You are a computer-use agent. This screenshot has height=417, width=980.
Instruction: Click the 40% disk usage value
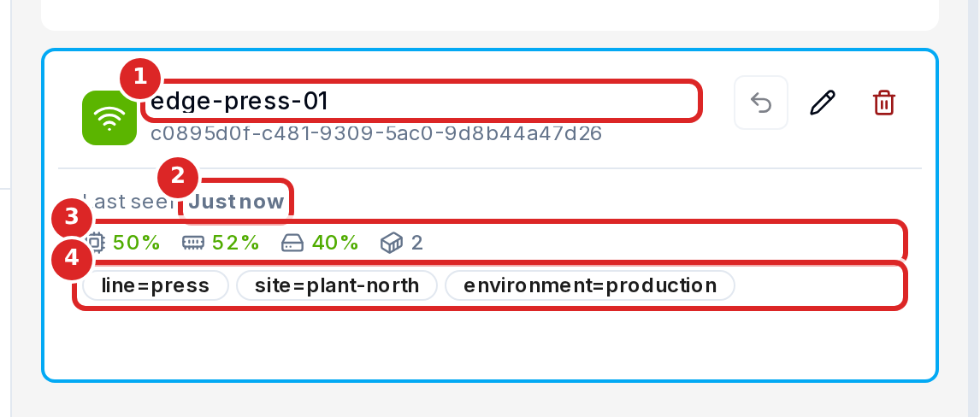click(x=335, y=242)
